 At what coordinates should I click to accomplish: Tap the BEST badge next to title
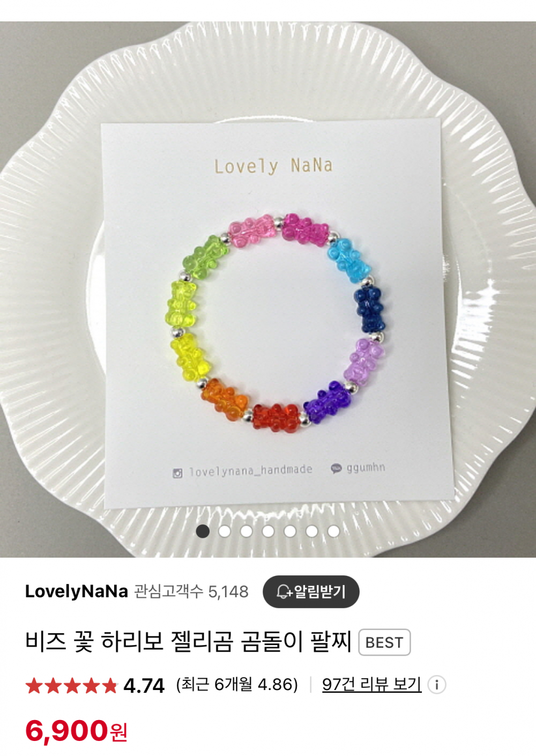pos(384,642)
